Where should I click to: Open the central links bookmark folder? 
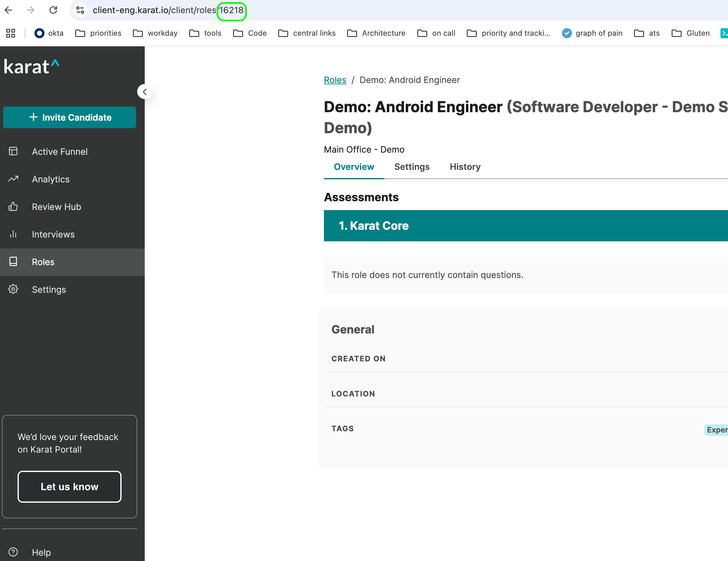(307, 33)
